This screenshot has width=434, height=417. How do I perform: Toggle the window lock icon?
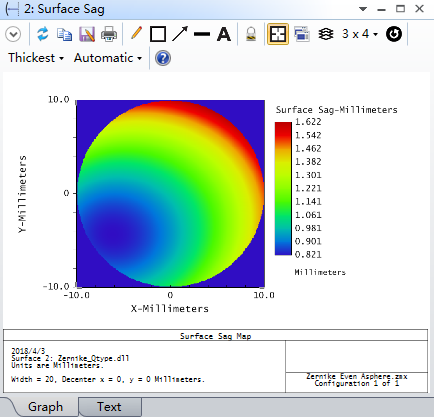pyautogui.click(x=251, y=34)
